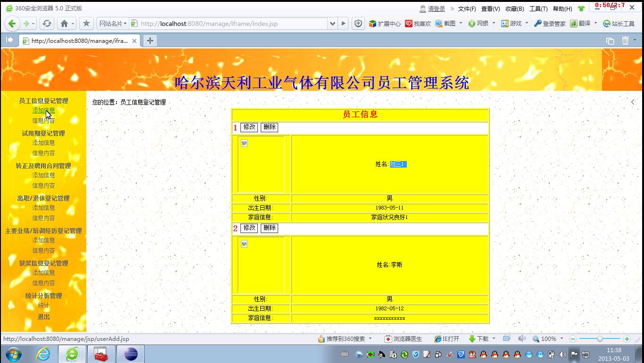
Task: Open 添加信息 under 员工信息登记管理
Action: (43, 111)
